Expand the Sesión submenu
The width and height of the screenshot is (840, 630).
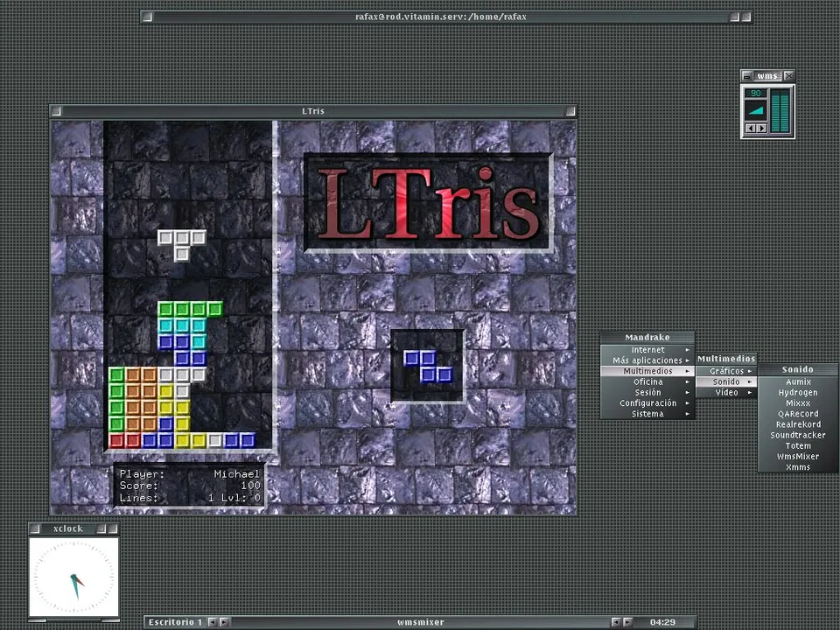click(x=647, y=393)
